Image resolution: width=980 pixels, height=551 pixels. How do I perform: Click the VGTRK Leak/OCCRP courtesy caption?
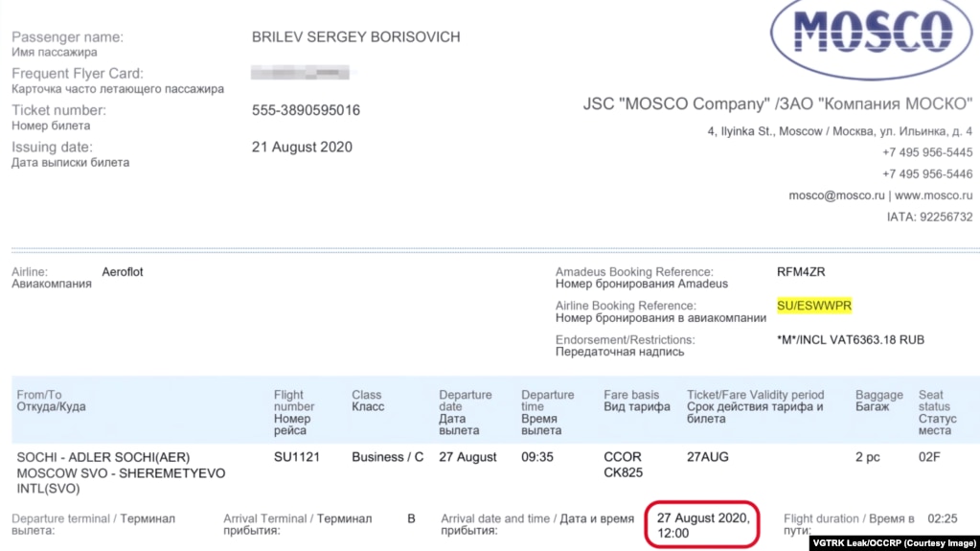click(x=893, y=542)
